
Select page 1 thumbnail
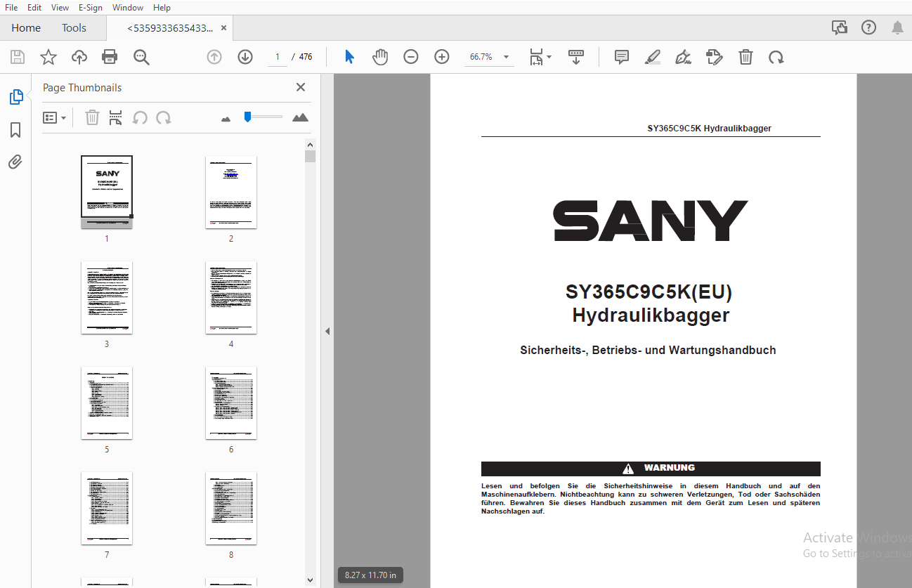click(x=107, y=192)
